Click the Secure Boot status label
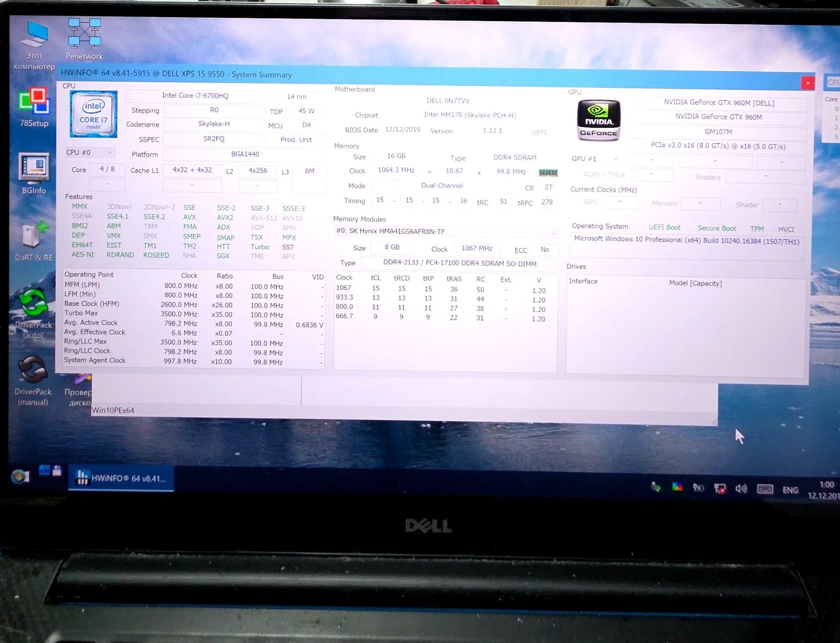Image resolution: width=840 pixels, height=643 pixels. [716, 228]
